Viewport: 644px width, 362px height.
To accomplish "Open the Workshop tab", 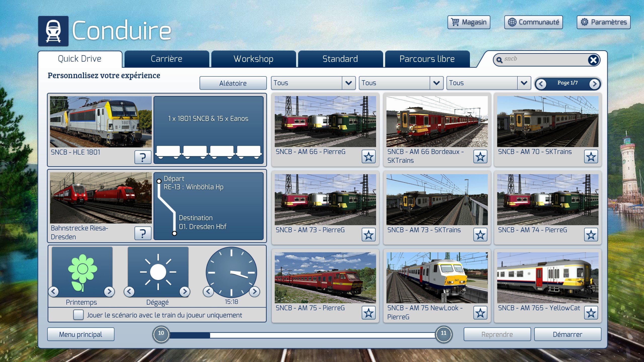I will coord(254,59).
